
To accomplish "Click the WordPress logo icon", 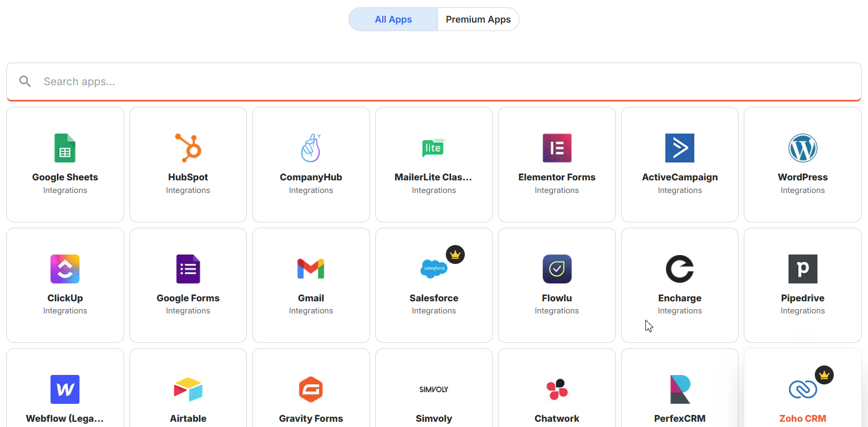I will click(x=802, y=148).
